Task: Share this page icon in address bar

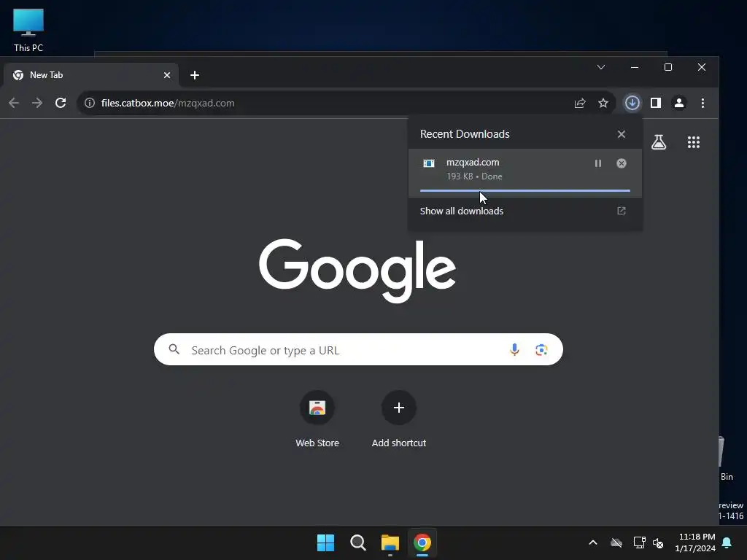Action: (x=580, y=103)
